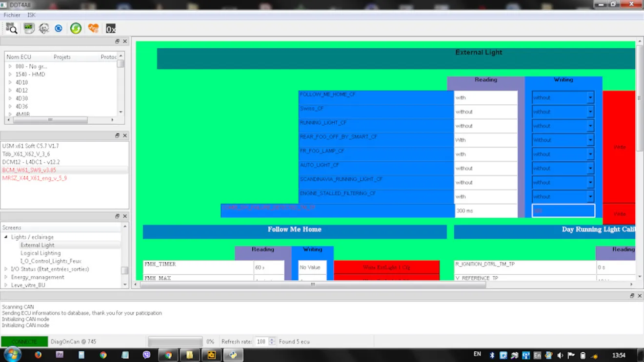The width and height of the screenshot is (644, 362).
Task: Expand the I/O Status tree node
Action: coord(6,269)
